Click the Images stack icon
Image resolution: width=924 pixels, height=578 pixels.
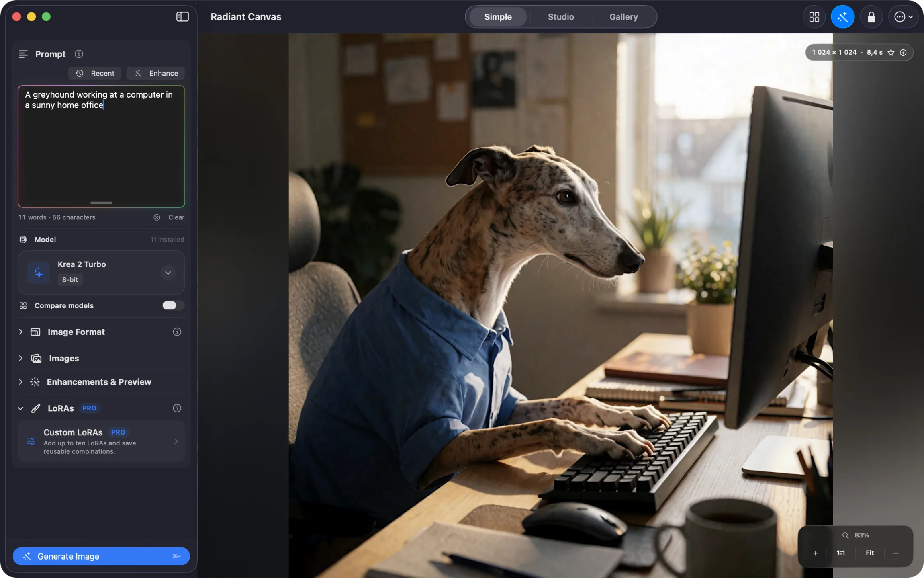point(36,358)
